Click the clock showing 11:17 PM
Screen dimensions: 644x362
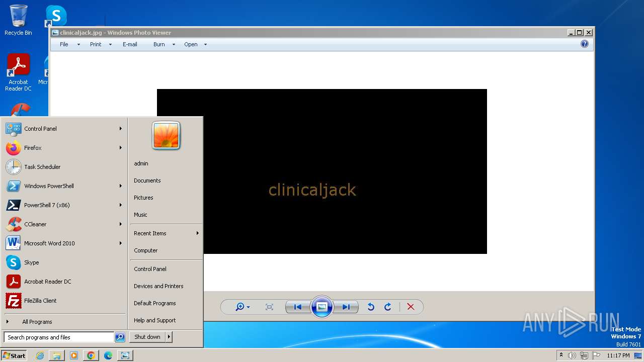618,355
